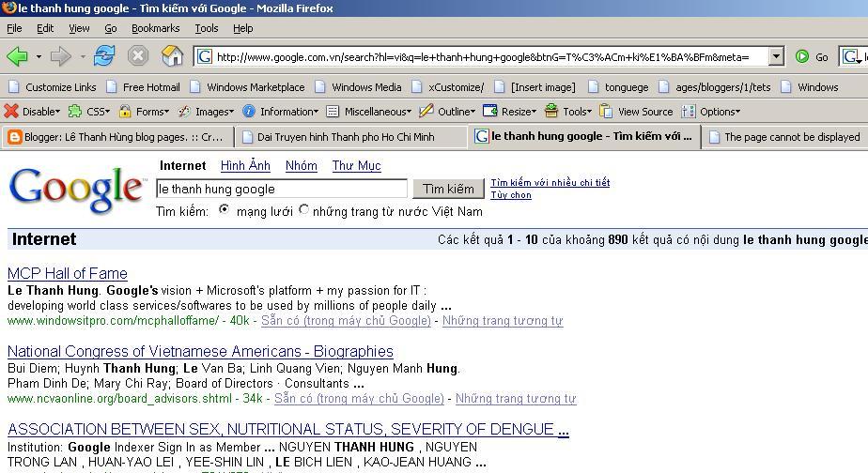
Task: Select the 'mạng lưới' radio button
Action: point(224,209)
